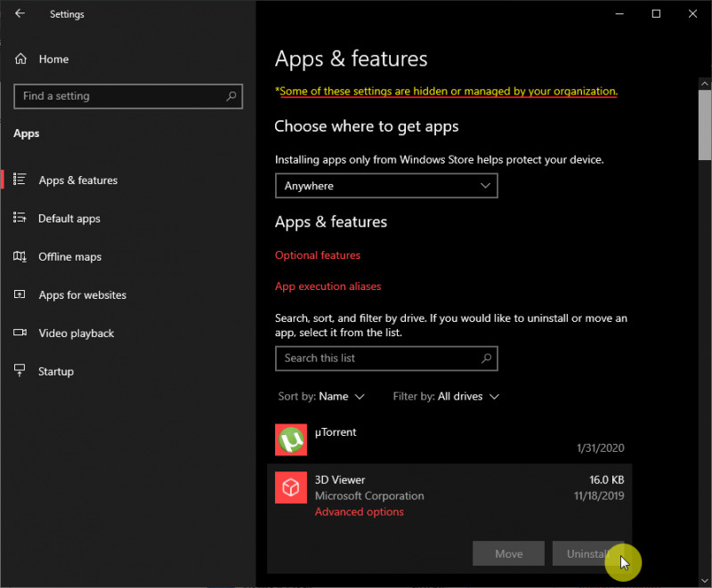The height and width of the screenshot is (588, 712).
Task: Click the Default apps sidebar icon
Action: [20, 218]
